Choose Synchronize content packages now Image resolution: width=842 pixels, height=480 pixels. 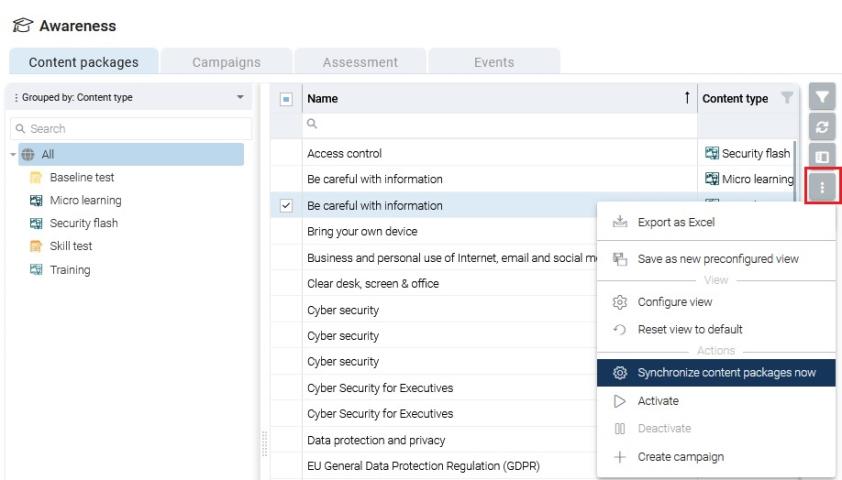pyautogui.click(x=726, y=373)
